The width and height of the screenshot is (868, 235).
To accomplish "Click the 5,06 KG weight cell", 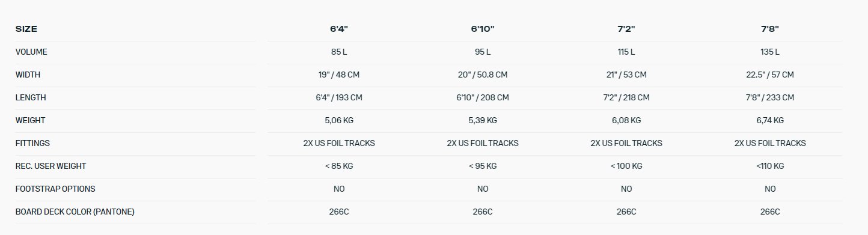I will [x=339, y=120].
